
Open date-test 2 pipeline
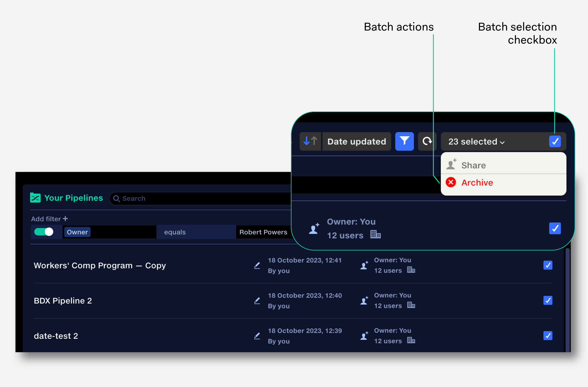[x=56, y=336]
